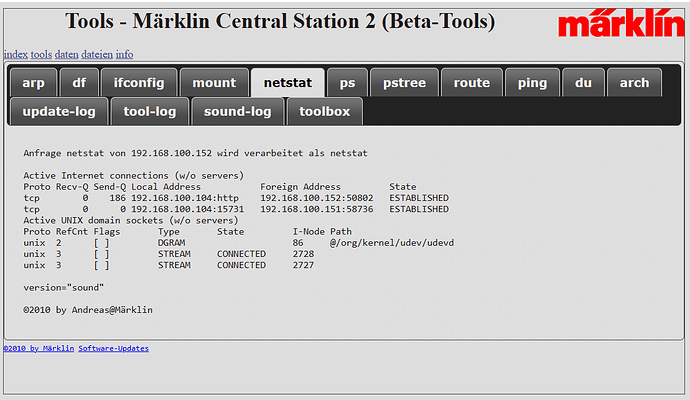View the sound-log tab
This screenshot has width=690, height=400.
[x=238, y=111]
